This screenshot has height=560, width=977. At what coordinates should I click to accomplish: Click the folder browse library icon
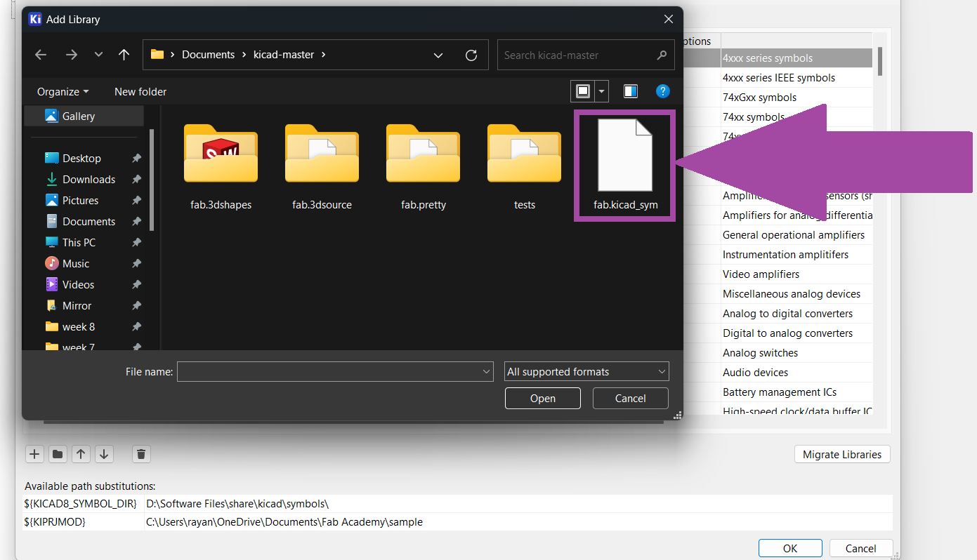coord(58,454)
